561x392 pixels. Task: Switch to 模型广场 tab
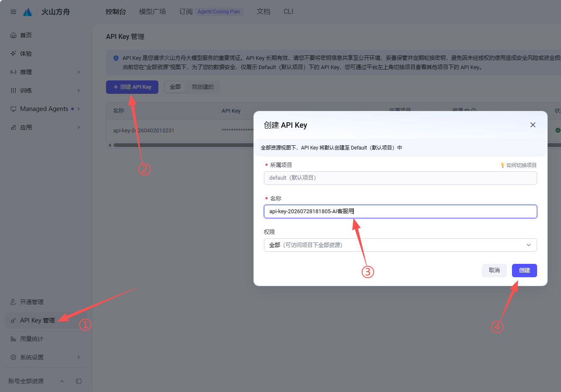coord(153,12)
